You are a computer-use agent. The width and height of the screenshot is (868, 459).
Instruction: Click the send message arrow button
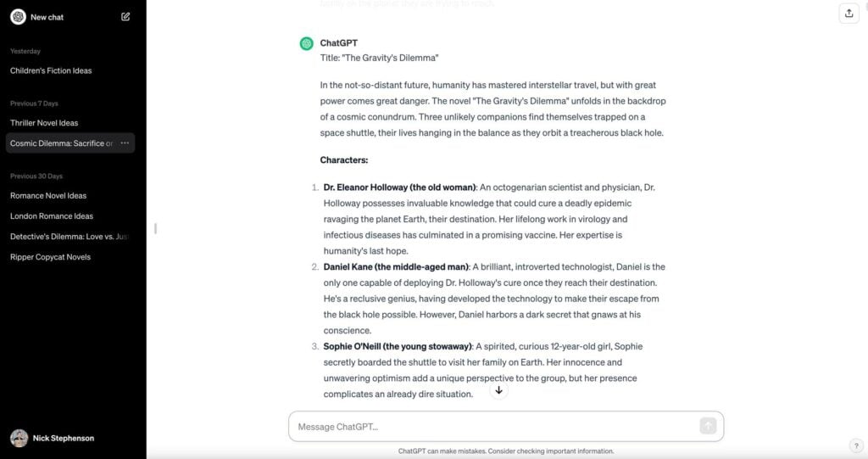[708, 426]
